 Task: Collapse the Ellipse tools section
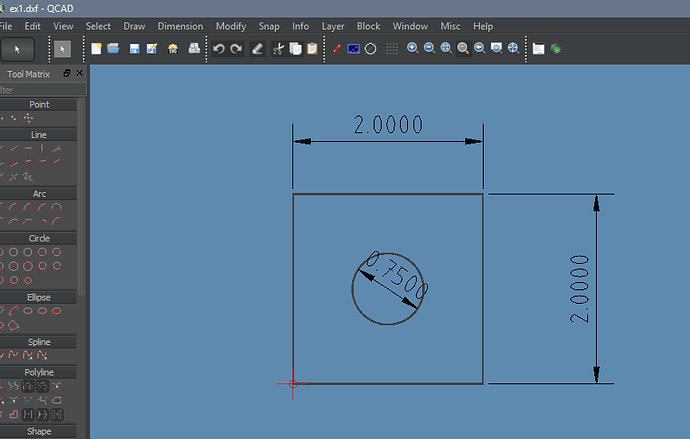click(x=38, y=298)
